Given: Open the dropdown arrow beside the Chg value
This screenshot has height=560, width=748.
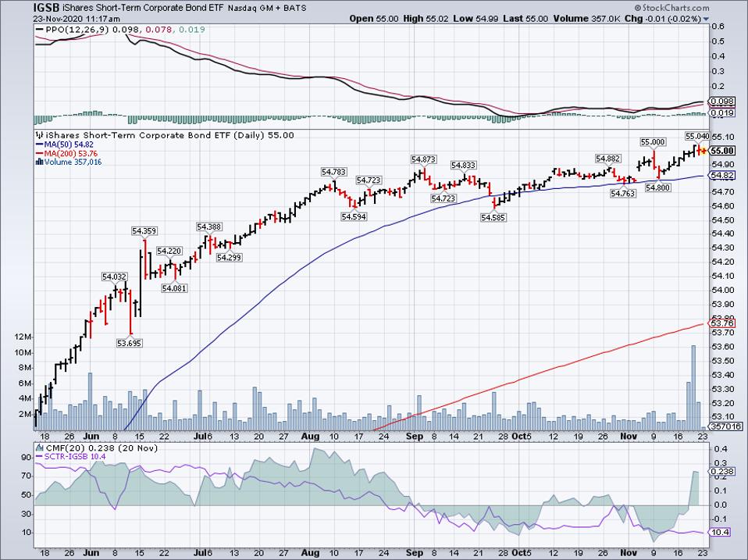Looking at the screenshot, I should (x=706, y=19).
